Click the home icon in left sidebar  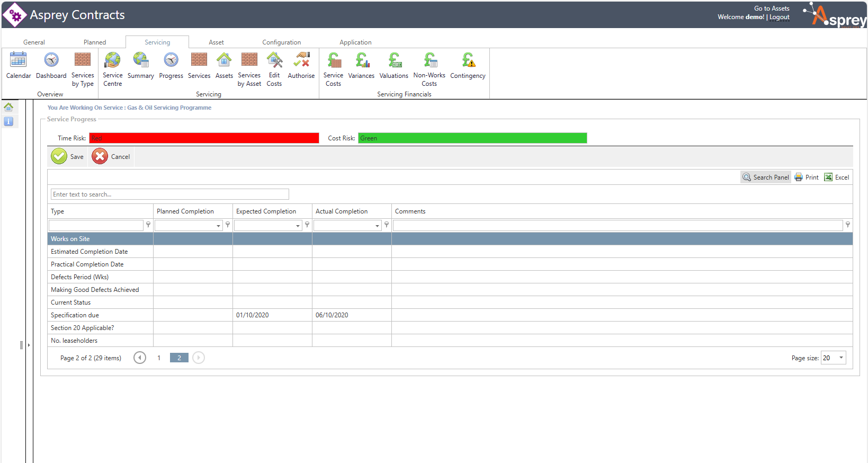click(8, 107)
